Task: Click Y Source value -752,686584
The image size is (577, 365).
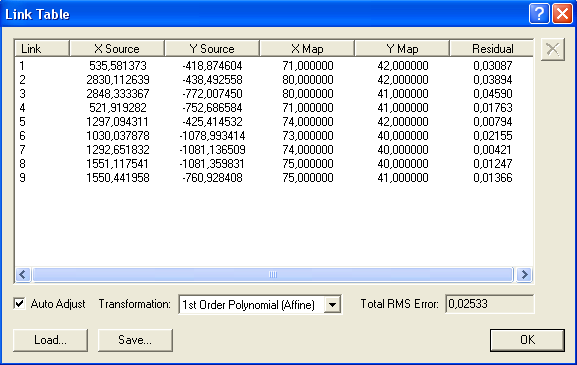Action: click(x=212, y=108)
